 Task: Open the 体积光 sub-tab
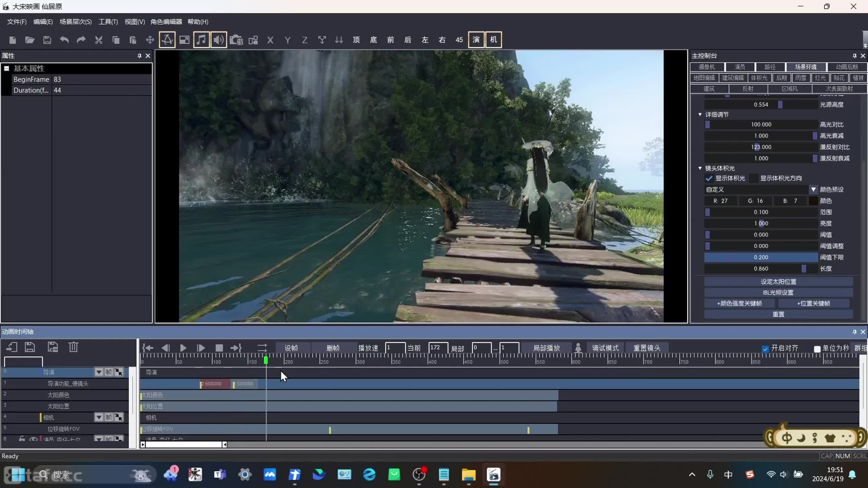[759, 78]
